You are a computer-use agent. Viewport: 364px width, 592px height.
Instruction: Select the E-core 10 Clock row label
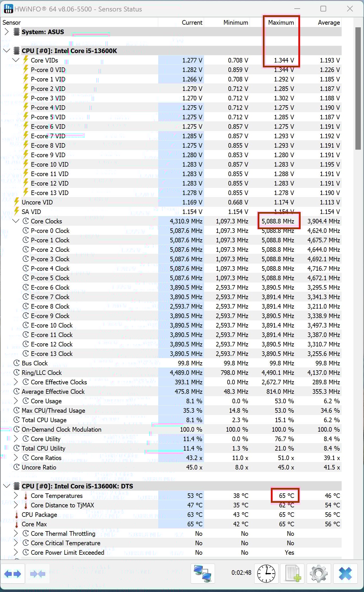click(x=52, y=325)
